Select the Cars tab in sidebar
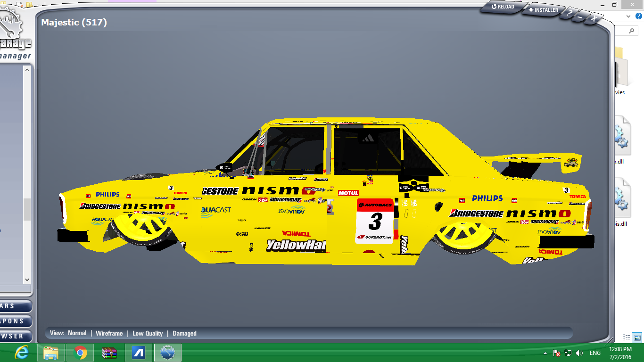This screenshot has height=362, width=644. (16, 306)
